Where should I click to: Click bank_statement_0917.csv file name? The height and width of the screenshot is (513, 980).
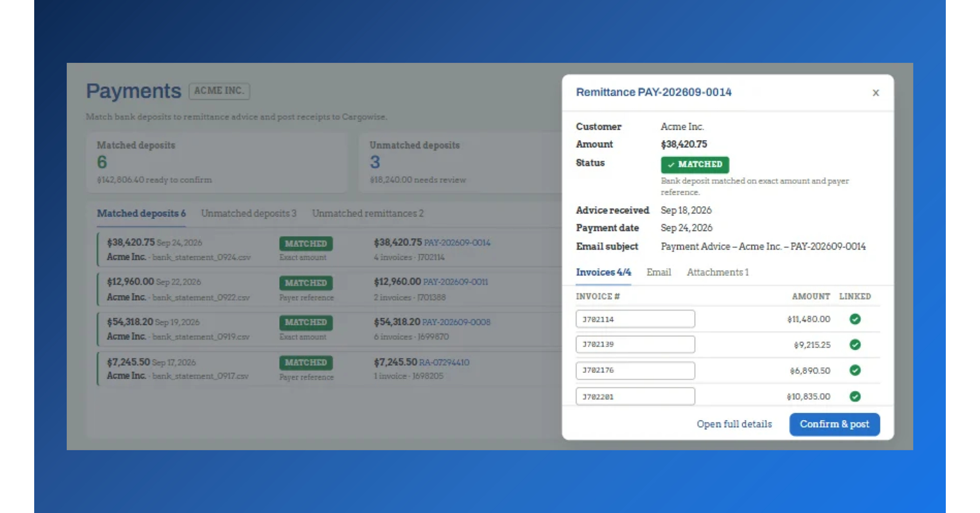click(x=200, y=376)
